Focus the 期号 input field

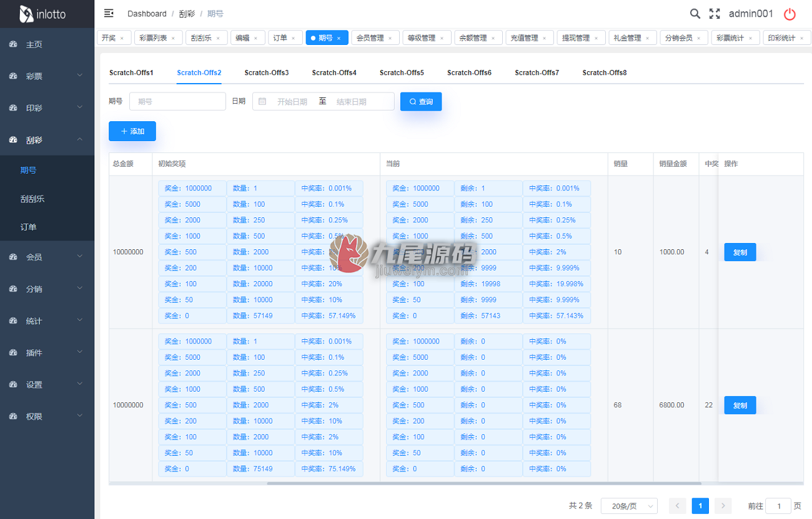click(x=177, y=101)
